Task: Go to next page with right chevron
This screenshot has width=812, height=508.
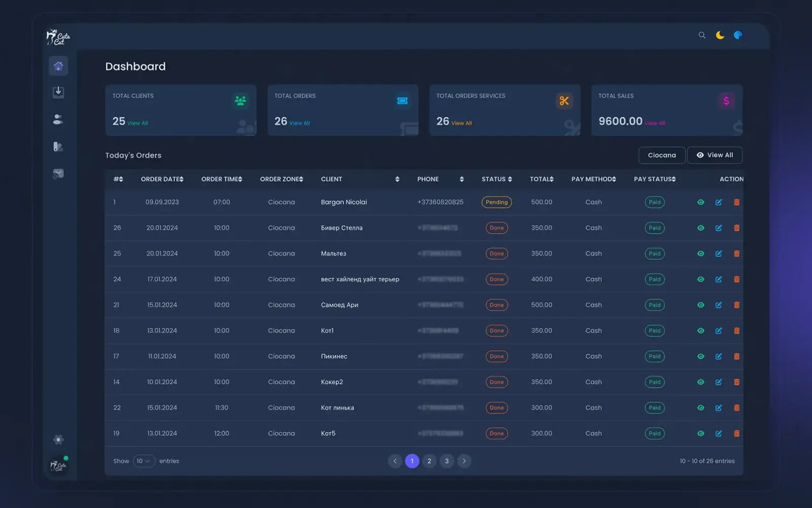Action: [x=464, y=461]
